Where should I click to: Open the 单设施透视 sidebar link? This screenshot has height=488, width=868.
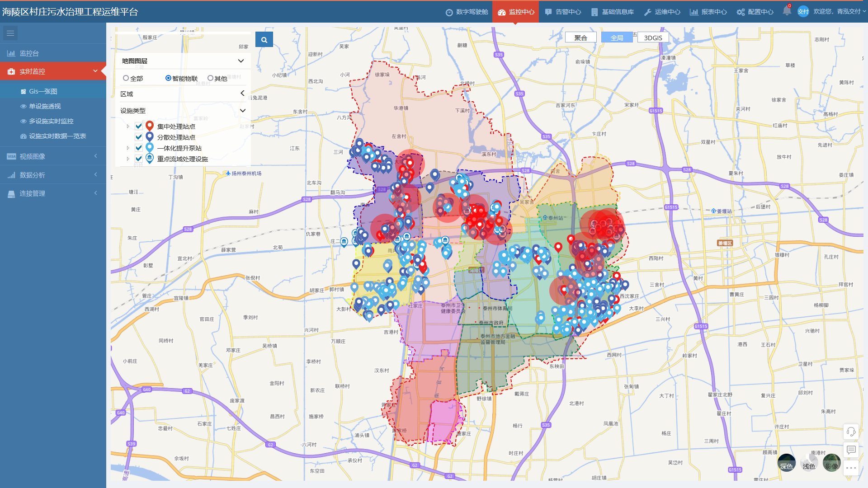click(x=45, y=106)
